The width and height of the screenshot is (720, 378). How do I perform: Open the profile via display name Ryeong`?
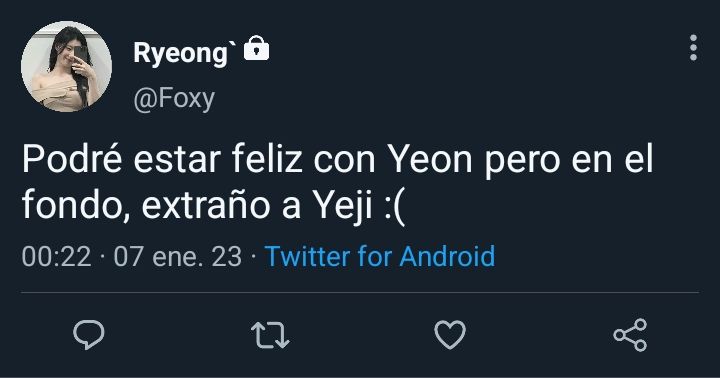(185, 53)
